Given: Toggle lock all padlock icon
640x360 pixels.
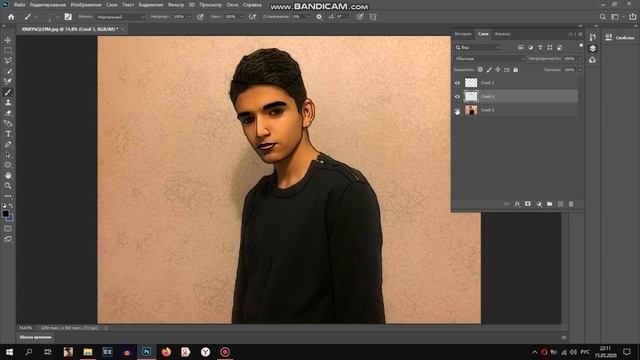Looking at the screenshot, I should [516, 70].
